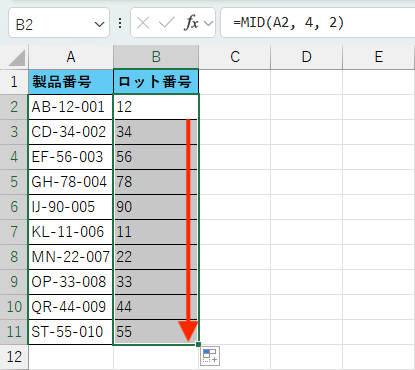The image size is (415, 370).
Task: Click the ロット番号 header cell
Action: (156, 82)
